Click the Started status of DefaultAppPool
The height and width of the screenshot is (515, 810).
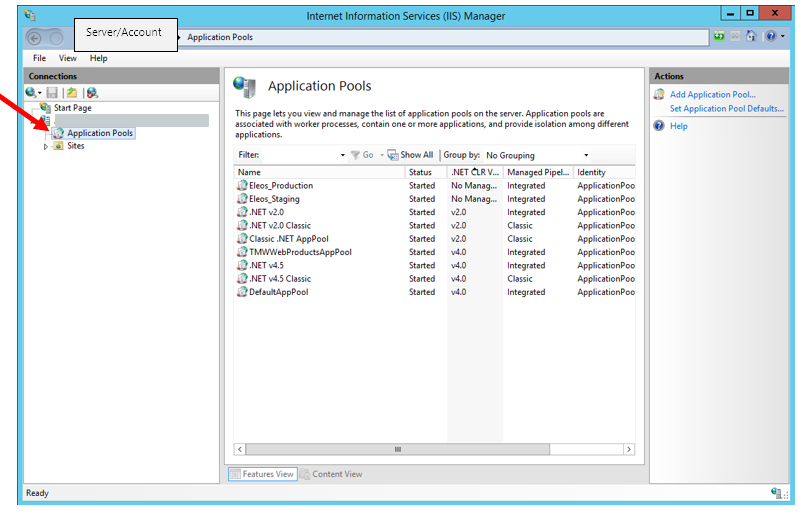coord(422,292)
